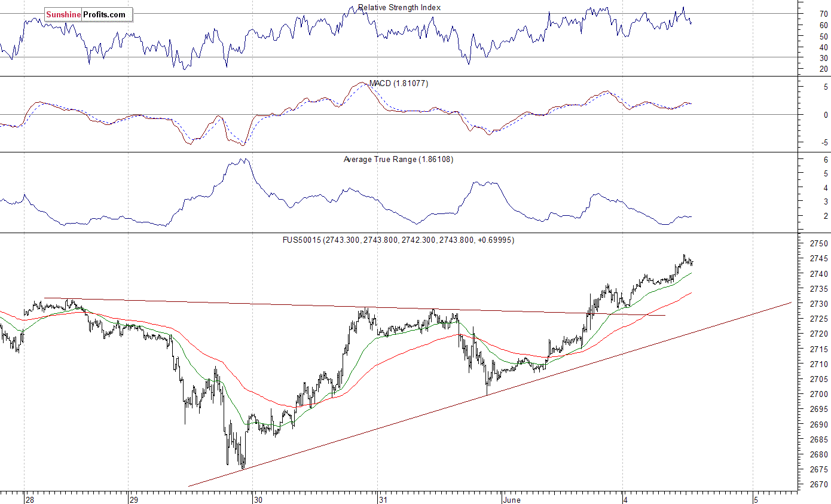Screen dimensions: 831x504
Task: Click the 2745 price axis label
Action: coord(818,259)
